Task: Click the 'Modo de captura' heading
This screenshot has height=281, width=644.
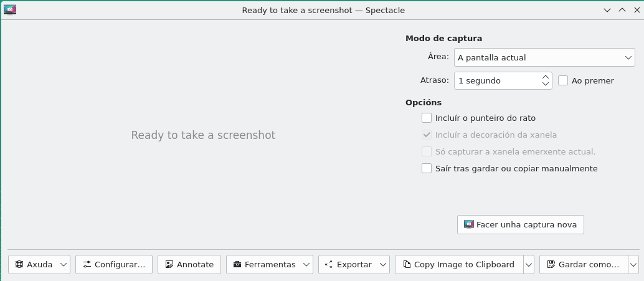Action: [443, 38]
